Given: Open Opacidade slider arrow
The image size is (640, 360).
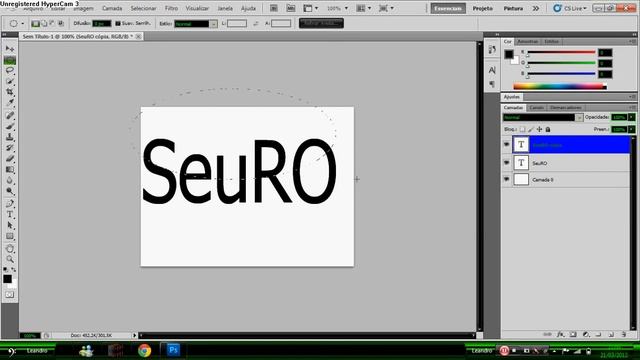Looking at the screenshot, I should tap(631, 117).
